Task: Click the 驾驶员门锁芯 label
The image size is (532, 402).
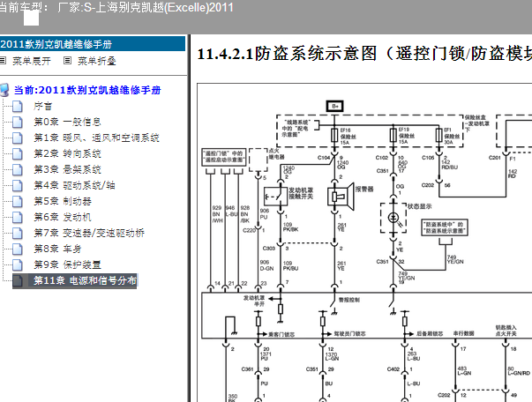Action: point(349,334)
